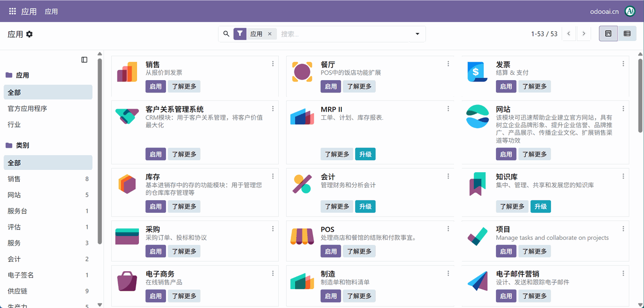The width and height of the screenshot is (644, 308).
Task: Activate the 销售 app with 启用
Action: coord(155,87)
